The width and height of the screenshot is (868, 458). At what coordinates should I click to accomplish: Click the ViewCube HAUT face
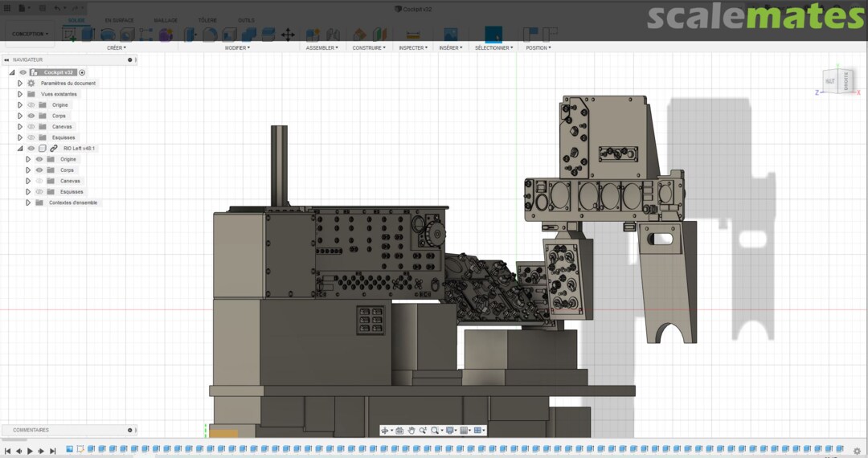click(x=830, y=81)
